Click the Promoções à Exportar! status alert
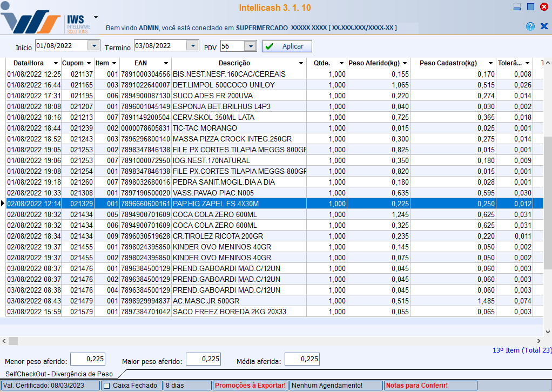This screenshot has height=392, width=552. (250, 386)
